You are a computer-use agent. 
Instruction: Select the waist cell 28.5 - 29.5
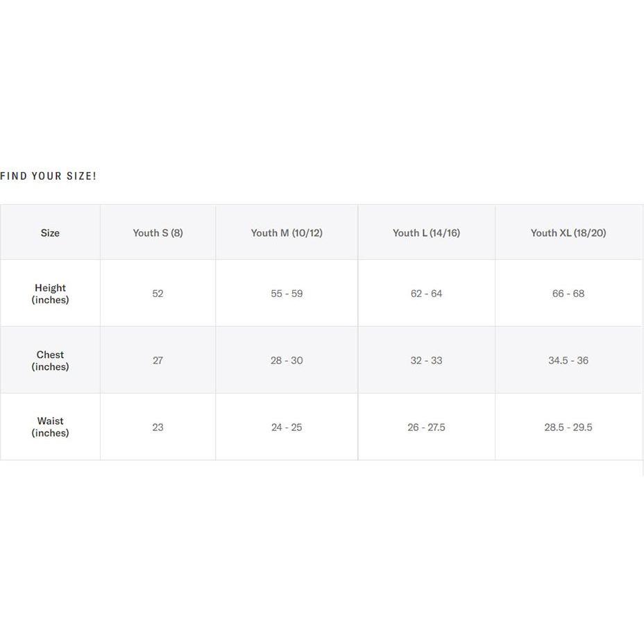pos(568,427)
